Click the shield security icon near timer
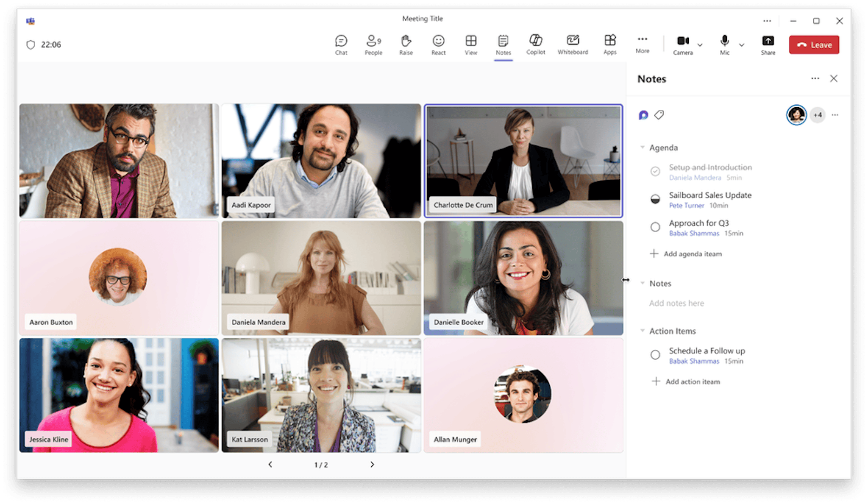The height and width of the screenshot is (504, 868). (x=31, y=45)
